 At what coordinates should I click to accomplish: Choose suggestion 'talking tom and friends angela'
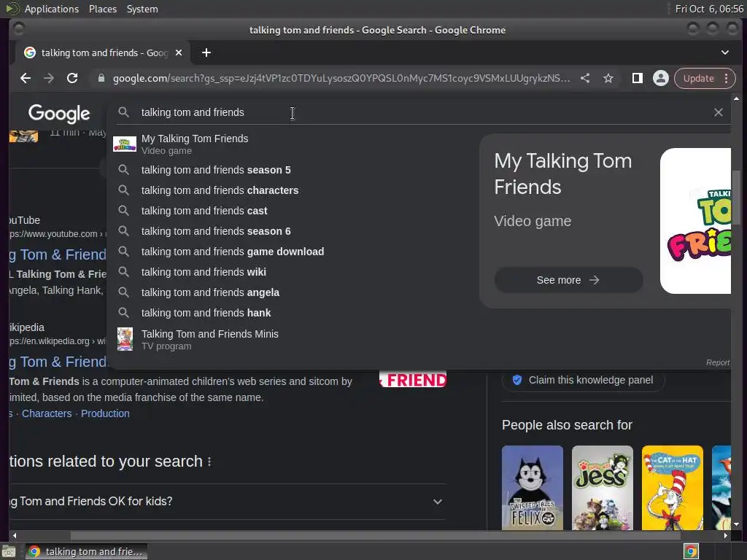293,293
